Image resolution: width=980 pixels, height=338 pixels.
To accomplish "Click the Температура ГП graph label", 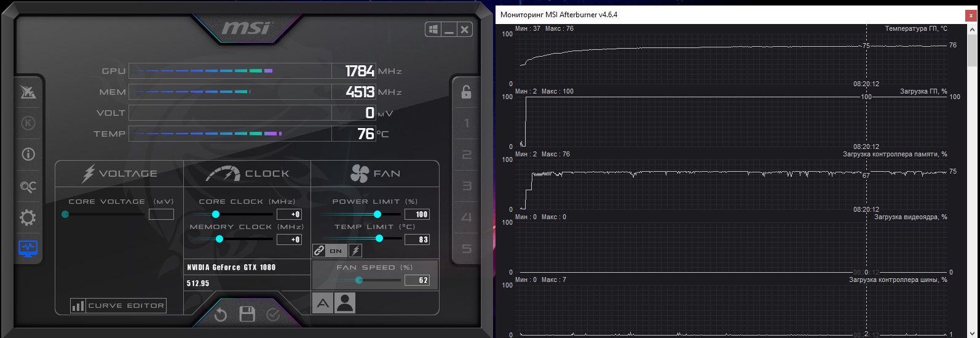I will coord(916,28).
